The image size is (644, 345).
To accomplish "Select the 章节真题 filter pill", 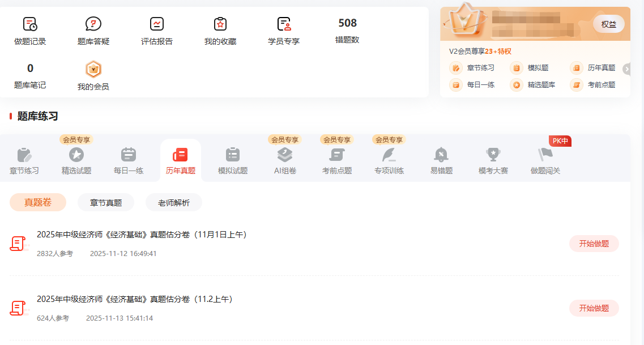I will coord(106,202).
